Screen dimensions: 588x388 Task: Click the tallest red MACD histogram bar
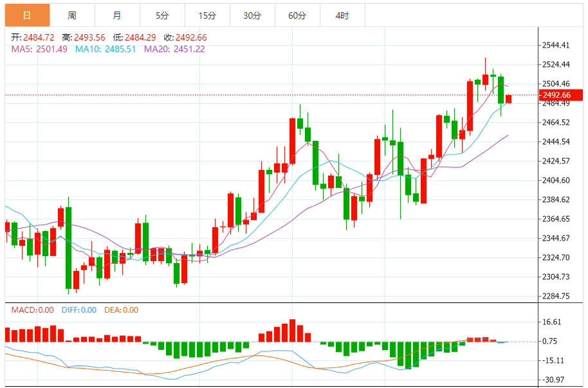pyautogui.click(x=293, y=331)
